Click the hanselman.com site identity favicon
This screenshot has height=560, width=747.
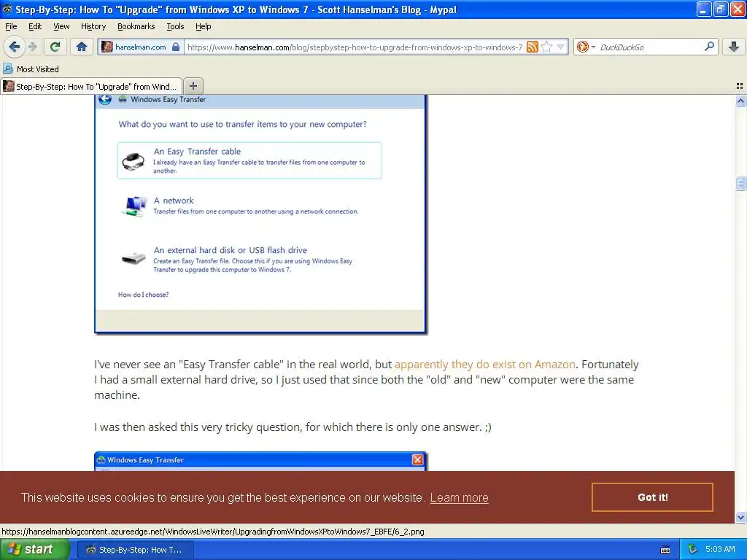click(x=107, y=47)
